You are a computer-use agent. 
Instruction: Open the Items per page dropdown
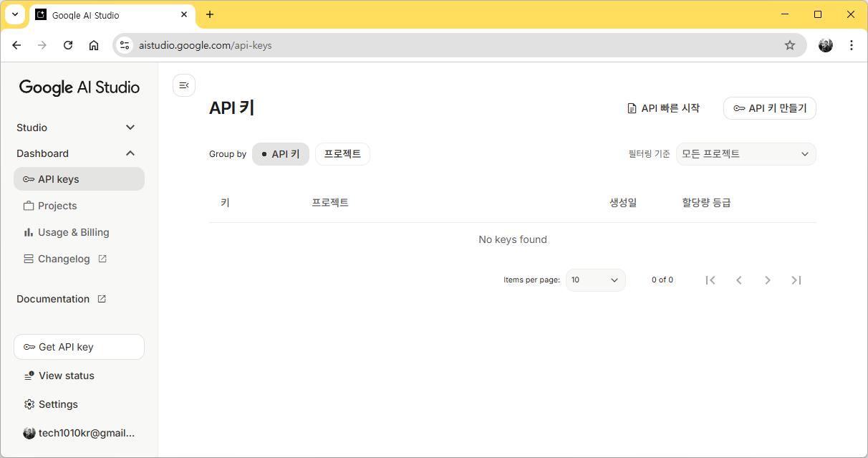[595, 280]
